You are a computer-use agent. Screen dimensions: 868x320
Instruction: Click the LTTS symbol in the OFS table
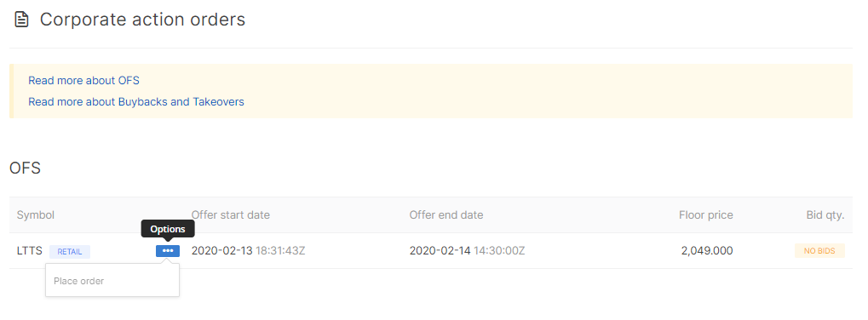click(29, 251)
